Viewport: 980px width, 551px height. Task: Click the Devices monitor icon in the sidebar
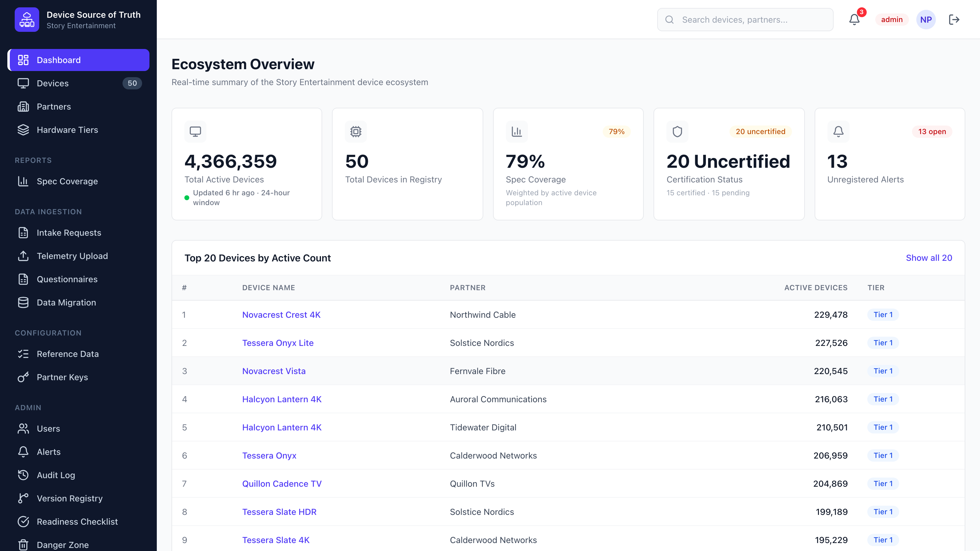pos(23,83)
